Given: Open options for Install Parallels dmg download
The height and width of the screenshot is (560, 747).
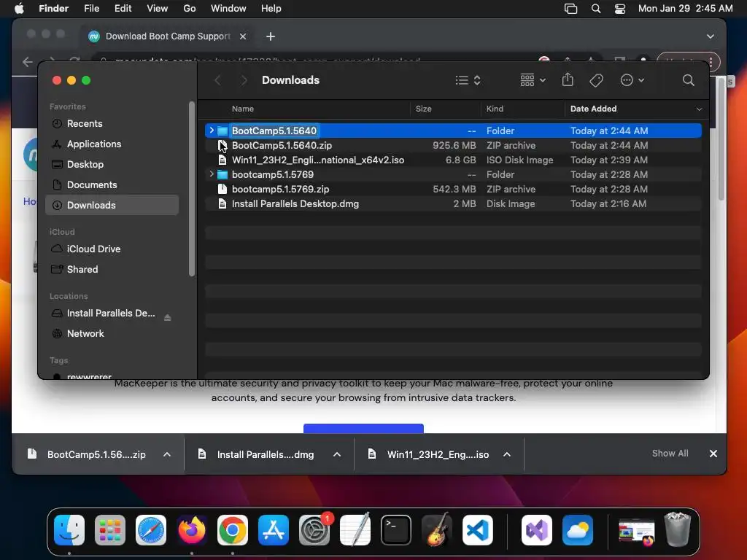Looking at the screenshot, I should (337, 454).
